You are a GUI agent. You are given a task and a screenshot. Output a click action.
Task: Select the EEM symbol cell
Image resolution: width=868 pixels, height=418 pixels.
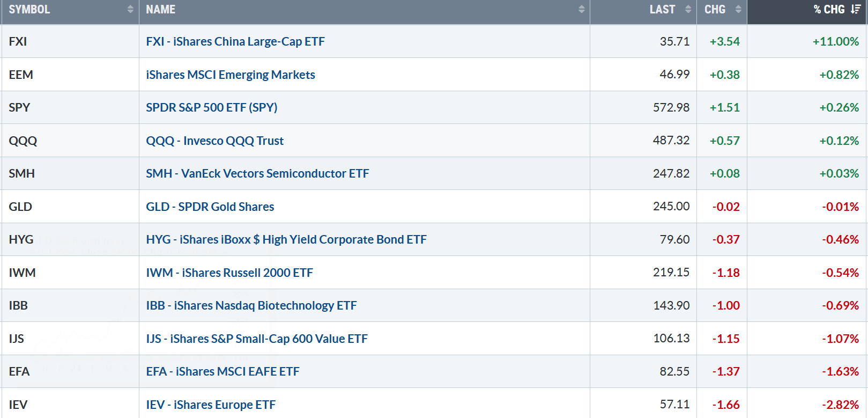coord(70,75)
